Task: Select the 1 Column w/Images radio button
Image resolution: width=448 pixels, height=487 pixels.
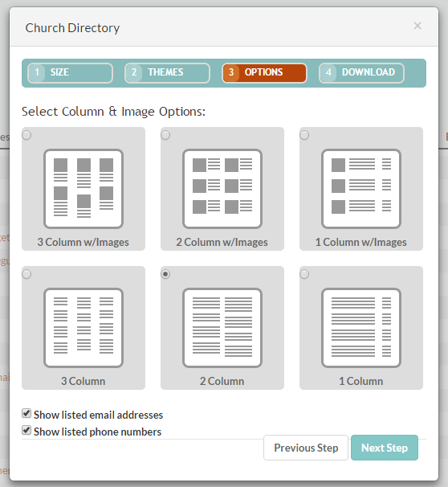Action: (304, 135)
